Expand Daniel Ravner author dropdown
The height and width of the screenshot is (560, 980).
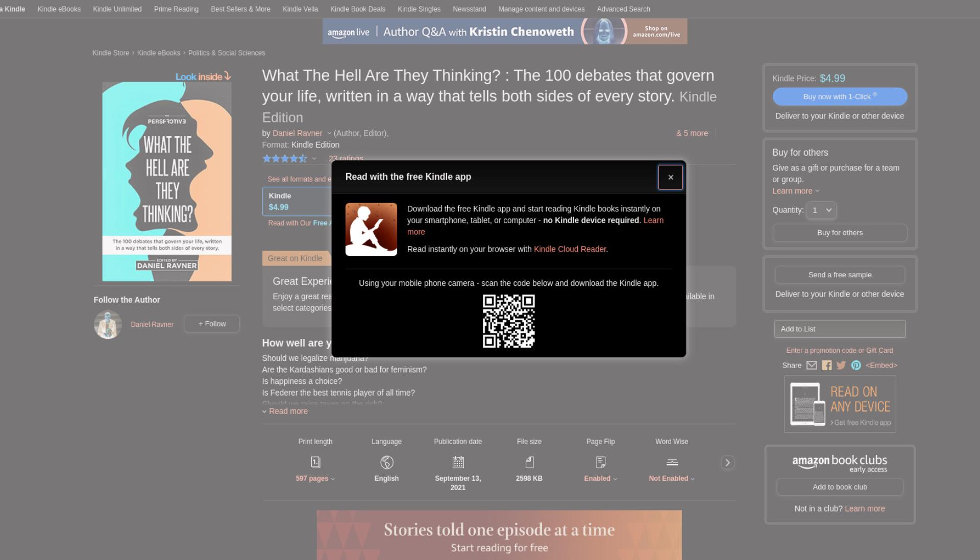click(x=329, y=133)
